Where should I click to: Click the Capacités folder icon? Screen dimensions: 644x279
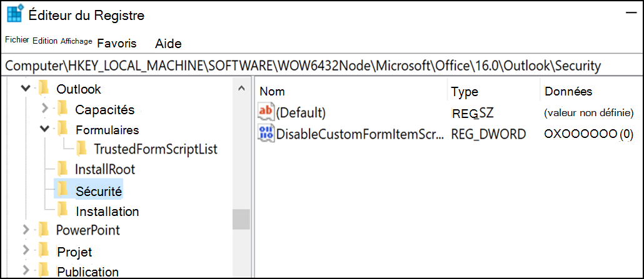click(63, 109)
